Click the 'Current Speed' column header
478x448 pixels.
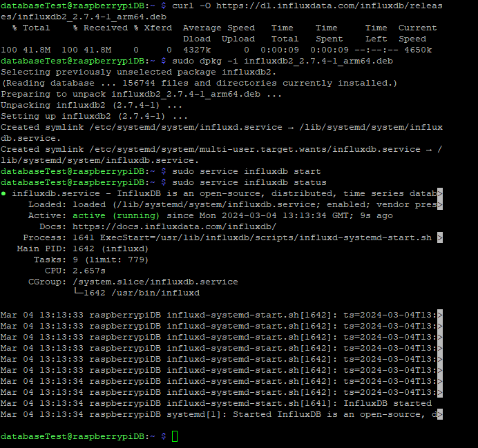coord(418,33)
